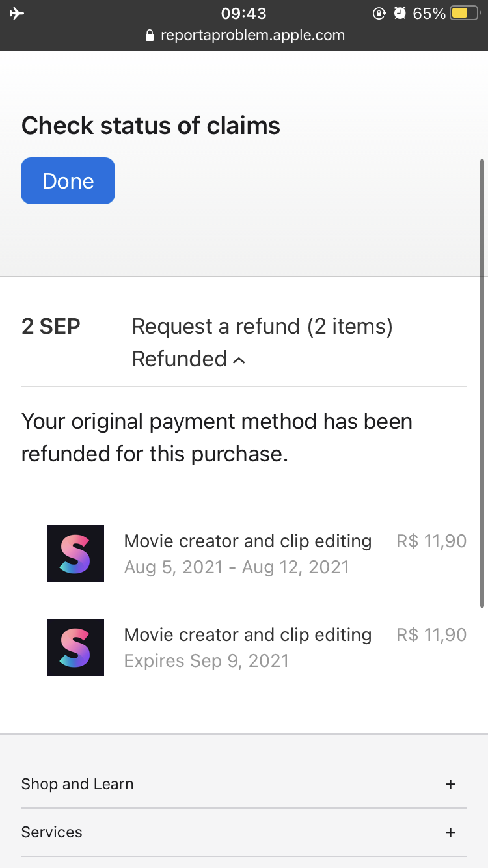Expand the Services footer section
This screenshot has height=868, width=488.
pyautogui.click(x=450, y=832)
